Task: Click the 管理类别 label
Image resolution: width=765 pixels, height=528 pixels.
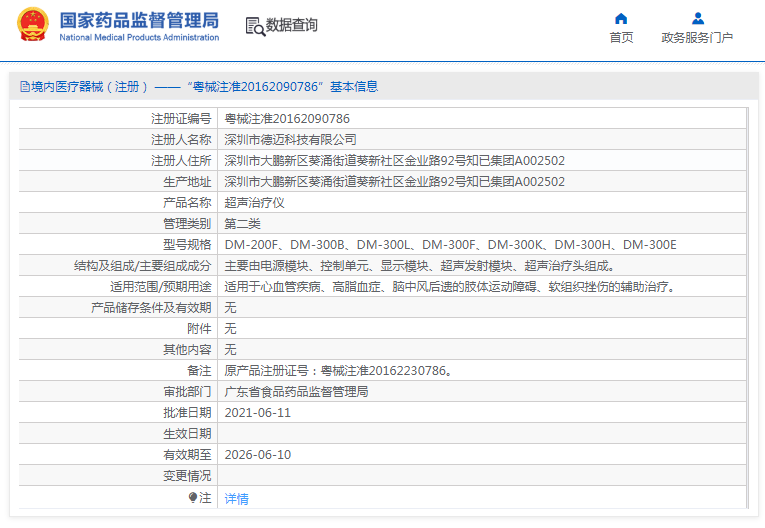Action: click(187, 223)
